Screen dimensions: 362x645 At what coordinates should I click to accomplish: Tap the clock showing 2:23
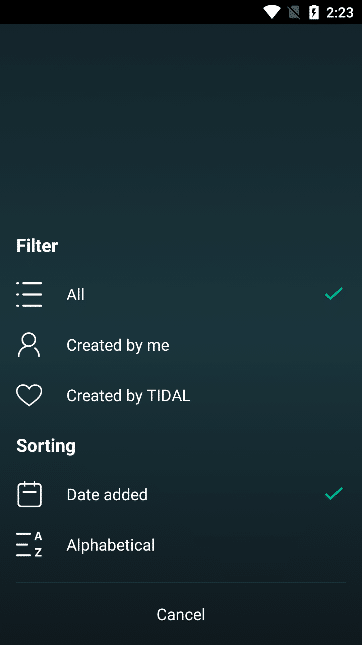tap(340, 13)
